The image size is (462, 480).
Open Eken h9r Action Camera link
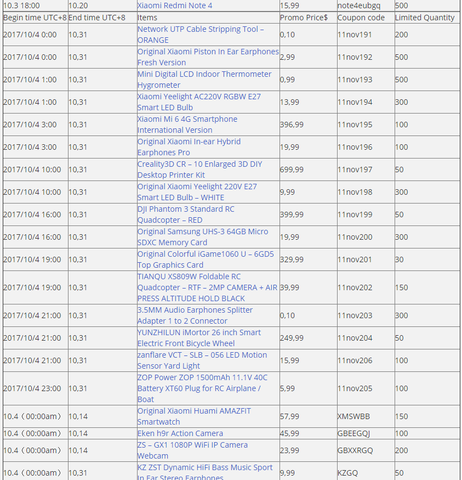(x=180, y=433)
